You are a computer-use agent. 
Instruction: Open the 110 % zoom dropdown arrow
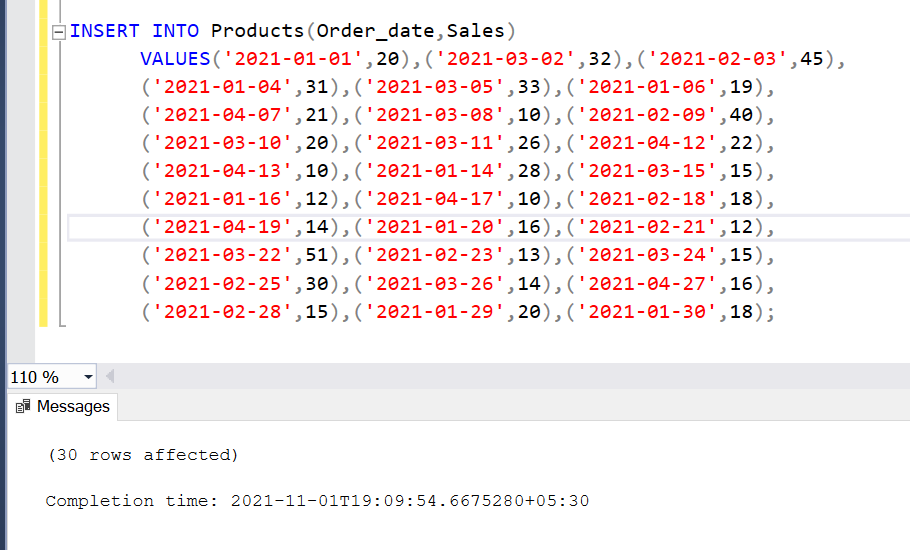pos(88,377)
